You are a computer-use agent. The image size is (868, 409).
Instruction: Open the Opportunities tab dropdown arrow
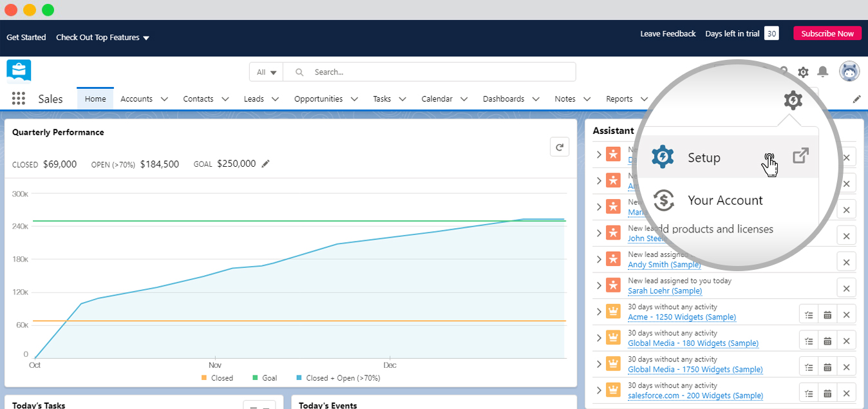(x=354, y=99)
